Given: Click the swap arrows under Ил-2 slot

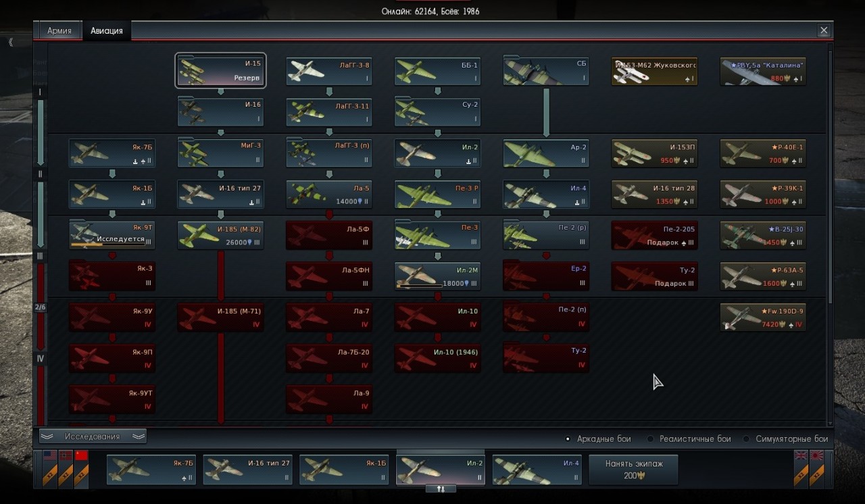Looking at the screenshot, I should pos(440,488).
